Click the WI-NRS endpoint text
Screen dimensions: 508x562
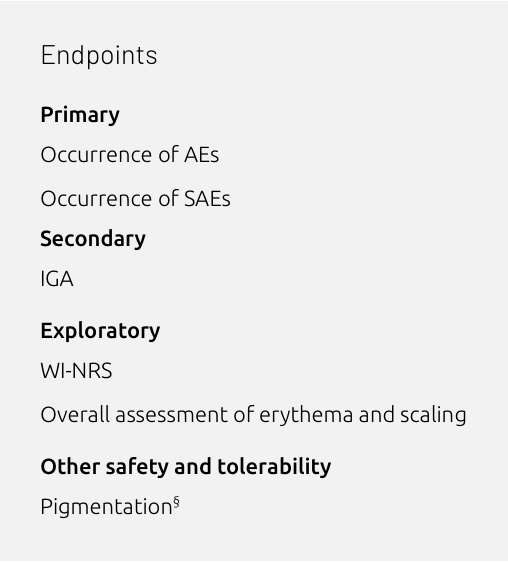[76, 371]
